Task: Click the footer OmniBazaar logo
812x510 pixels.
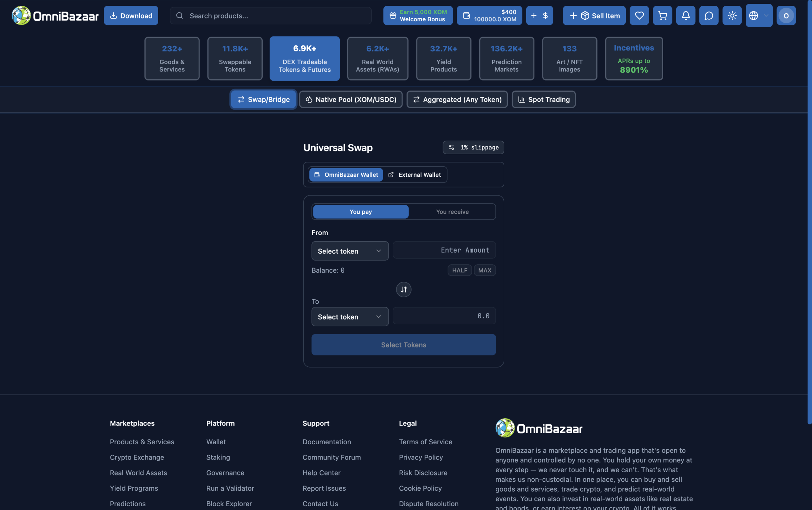Action: [539, 428]
